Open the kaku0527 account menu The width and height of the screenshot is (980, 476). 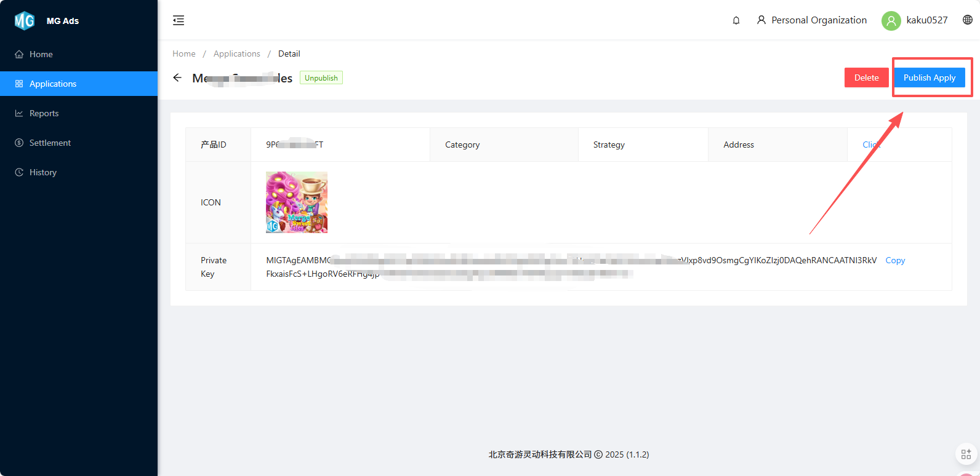coord(926,20)
